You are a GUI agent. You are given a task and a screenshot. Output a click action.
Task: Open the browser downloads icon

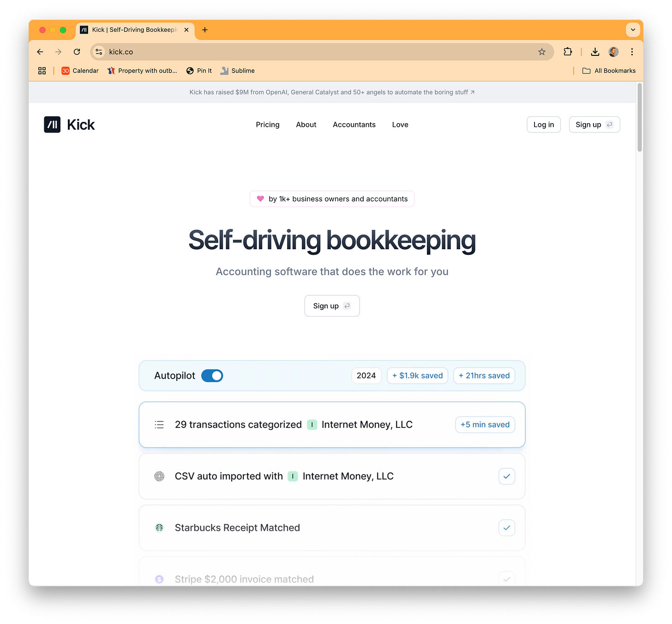[x=595, y=52]
